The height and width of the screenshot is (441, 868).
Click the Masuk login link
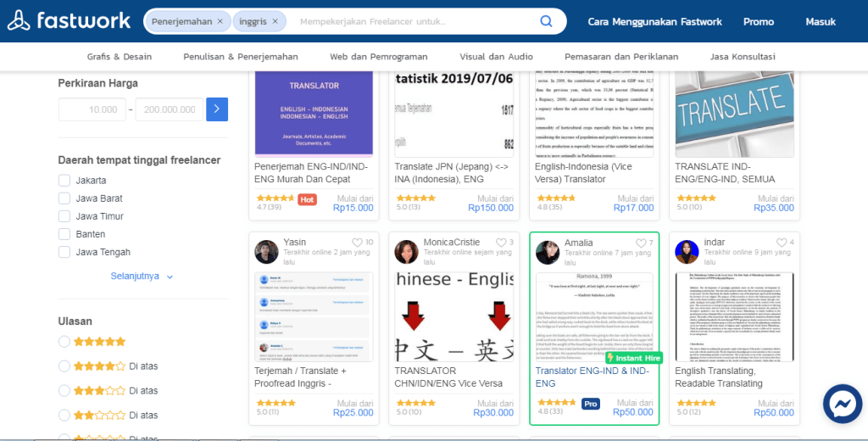point(820,22)
